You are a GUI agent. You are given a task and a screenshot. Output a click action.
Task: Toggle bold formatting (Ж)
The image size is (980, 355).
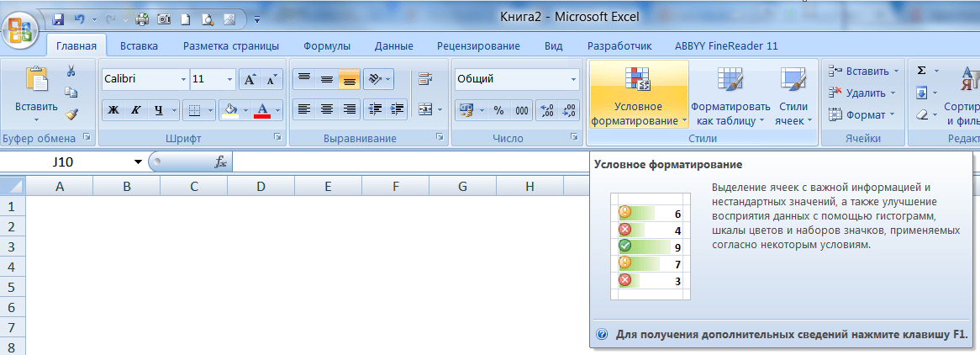tap(113, 109)
